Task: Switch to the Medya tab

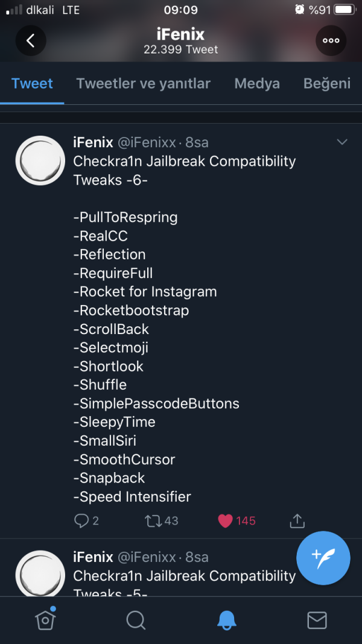Action: 257,83
